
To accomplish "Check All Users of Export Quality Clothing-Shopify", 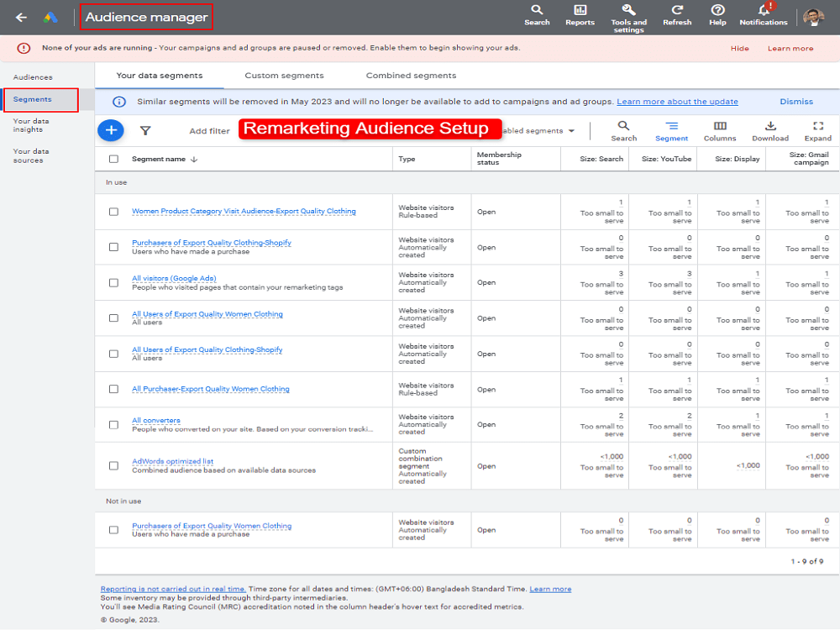I will click(113, 354).
